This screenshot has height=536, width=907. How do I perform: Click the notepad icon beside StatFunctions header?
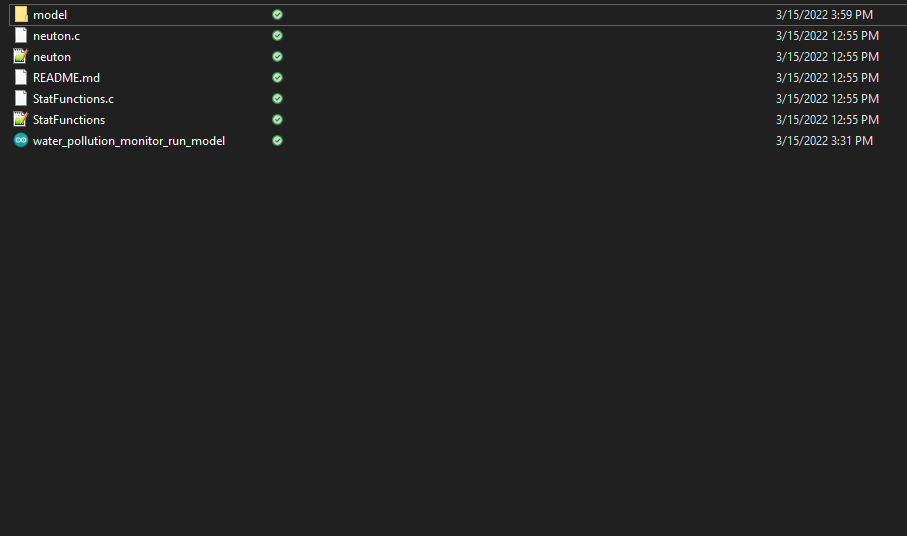[21, 120]
